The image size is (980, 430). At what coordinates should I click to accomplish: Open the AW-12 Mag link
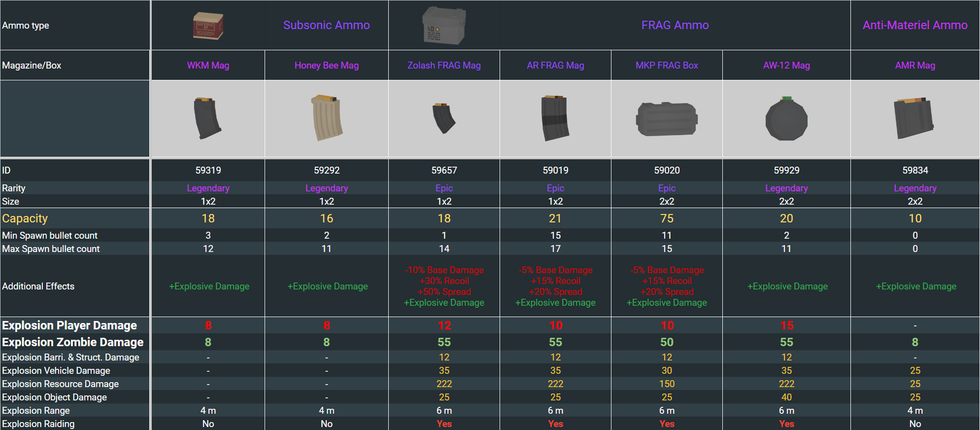(x=786, y=66)
